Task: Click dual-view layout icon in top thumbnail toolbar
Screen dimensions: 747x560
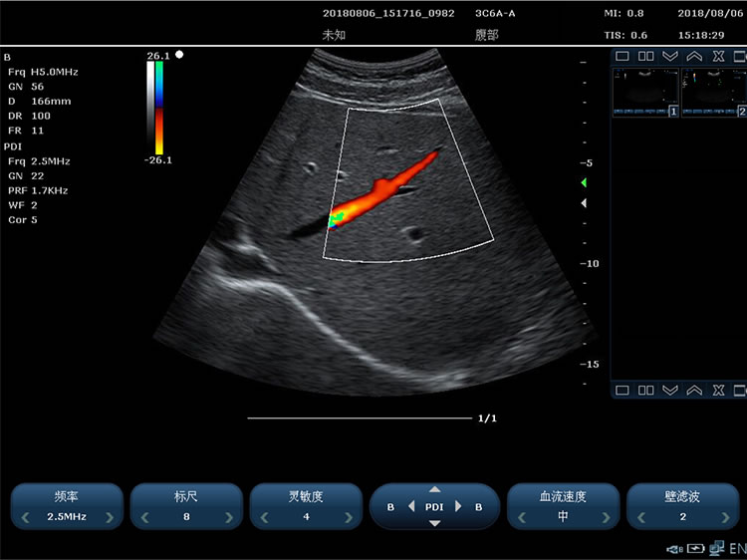Action: (x=645, y=57)
